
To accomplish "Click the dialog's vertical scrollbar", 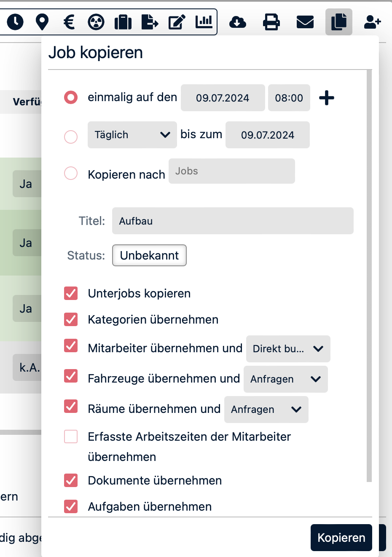I will [369, 274].
